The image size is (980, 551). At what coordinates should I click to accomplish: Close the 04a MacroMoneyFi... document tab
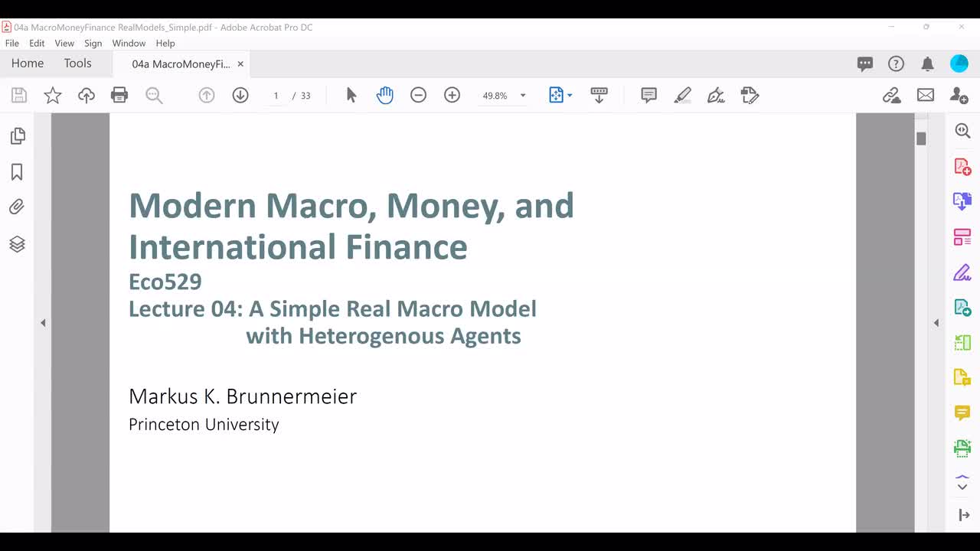[240, 64]
